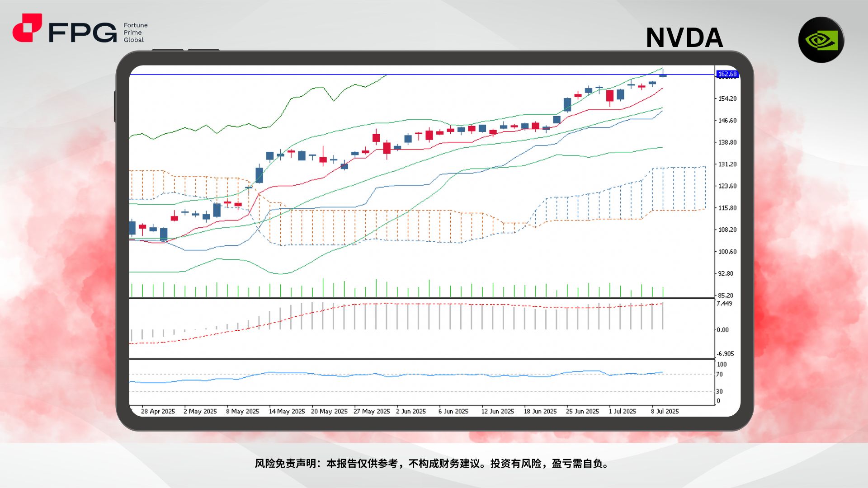Click the 0.00 MACD scale value

pos(722,330)
